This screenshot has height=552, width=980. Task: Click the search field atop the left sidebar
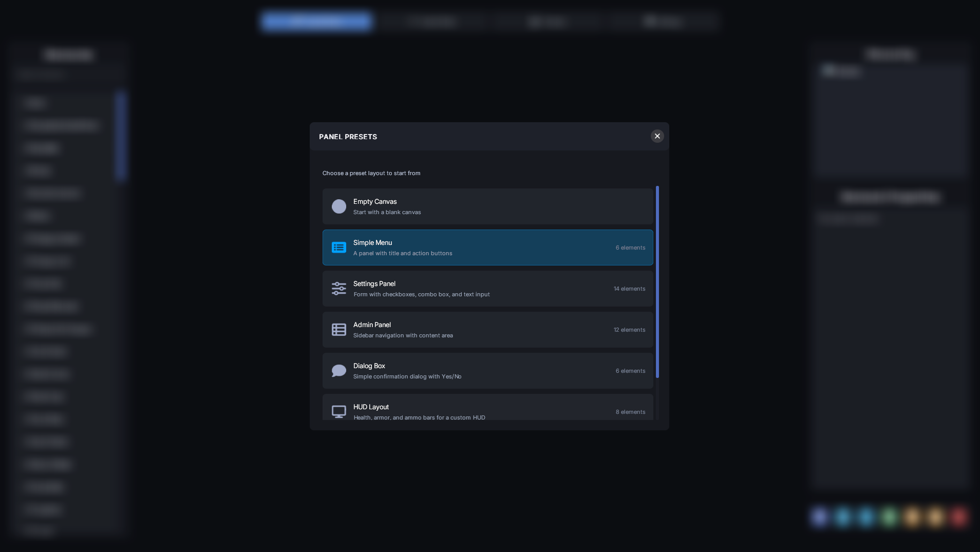69,74
